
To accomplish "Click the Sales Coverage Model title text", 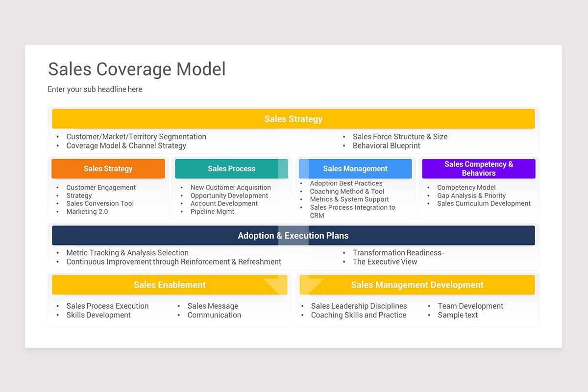I will [x=136, y=69].
